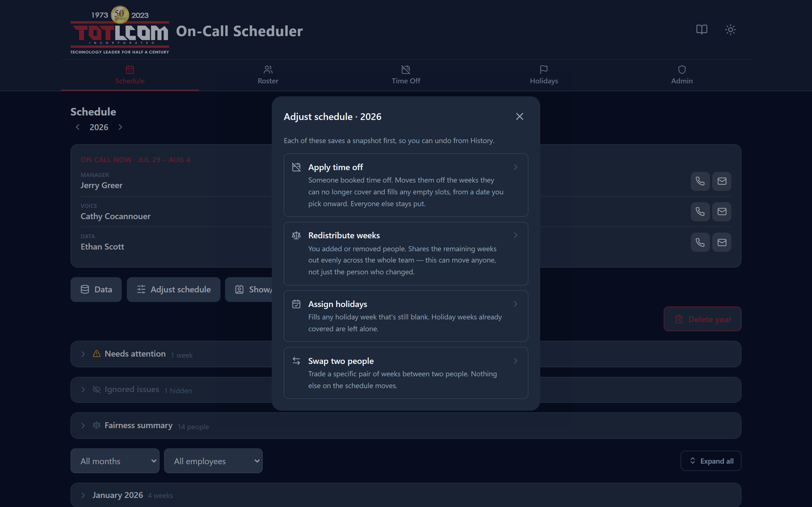The image size is (812, 507).
Task: Open the documentation book icon
Action: pyautogui.click(x=701, y=30)
